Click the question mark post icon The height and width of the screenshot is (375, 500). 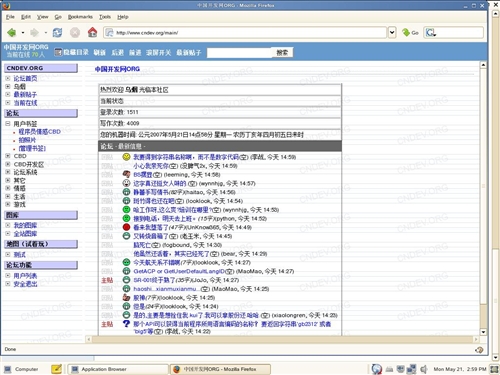pos(126,323)
